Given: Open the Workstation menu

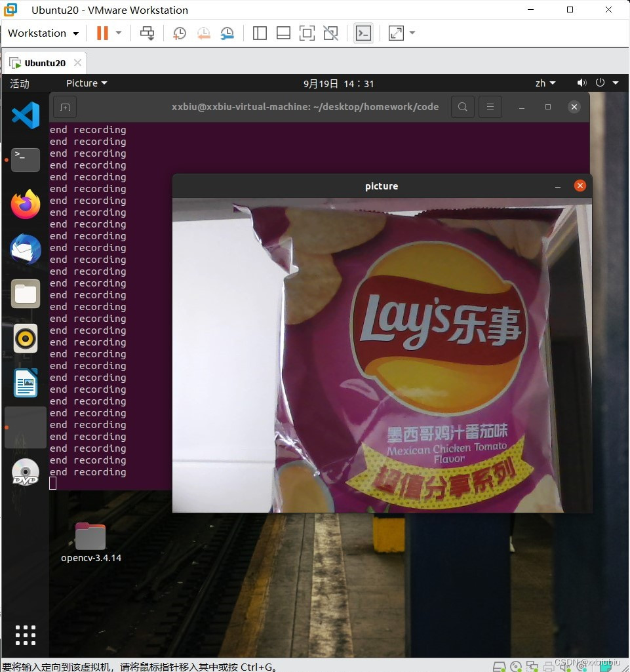Looking at the screenshot, I should click(43, 33).
